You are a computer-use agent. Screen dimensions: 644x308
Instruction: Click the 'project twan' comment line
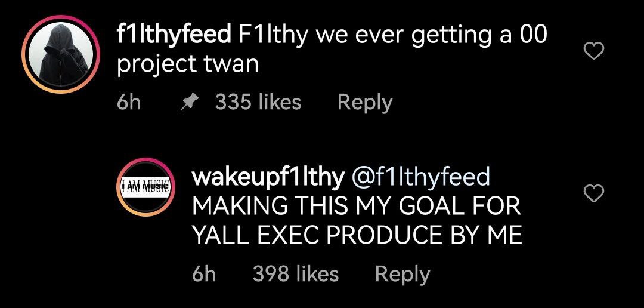[188, 65]
